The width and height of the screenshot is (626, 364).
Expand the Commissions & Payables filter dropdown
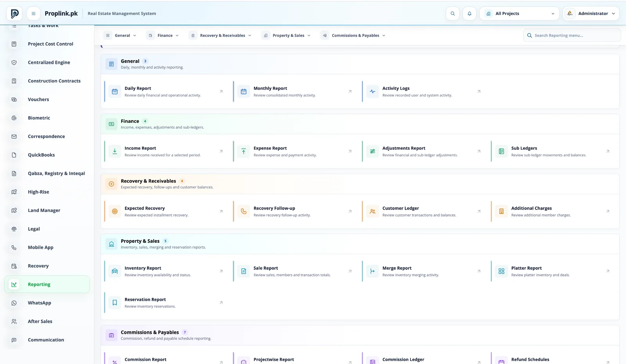(354, 36)
